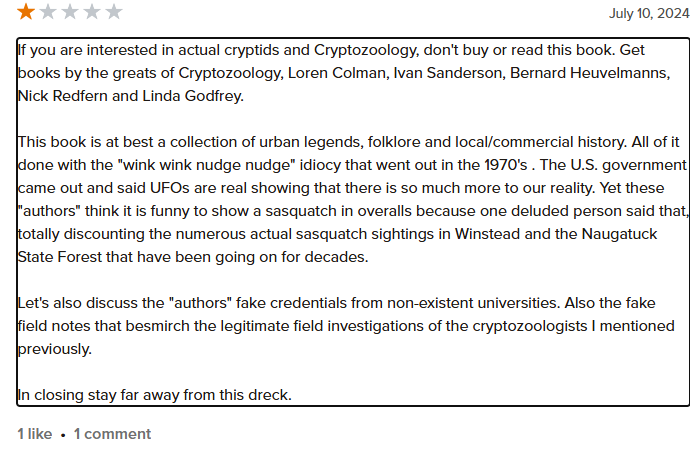Click the bullet separator between like and comment
Screen dimensions: 699x455
(x=63, y=435)
